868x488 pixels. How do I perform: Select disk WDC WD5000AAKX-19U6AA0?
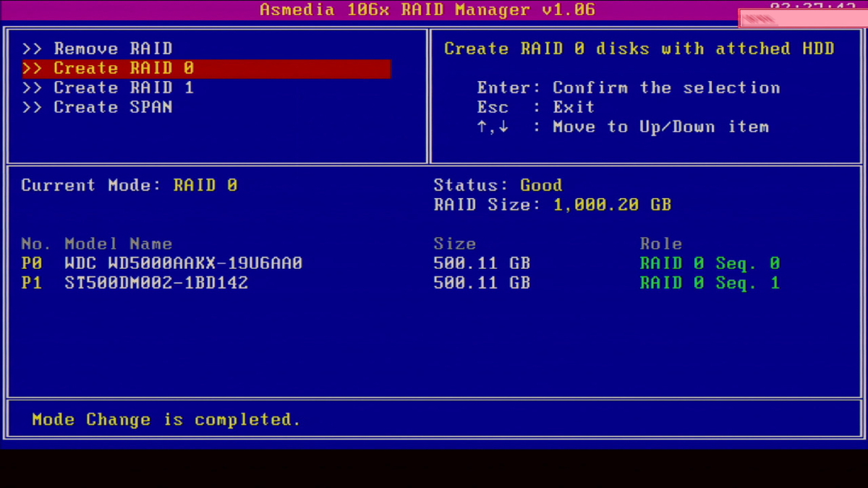point(184,263)
